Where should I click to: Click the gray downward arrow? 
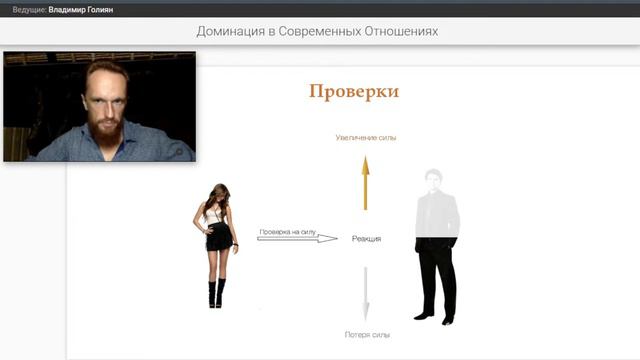[366, 293]
